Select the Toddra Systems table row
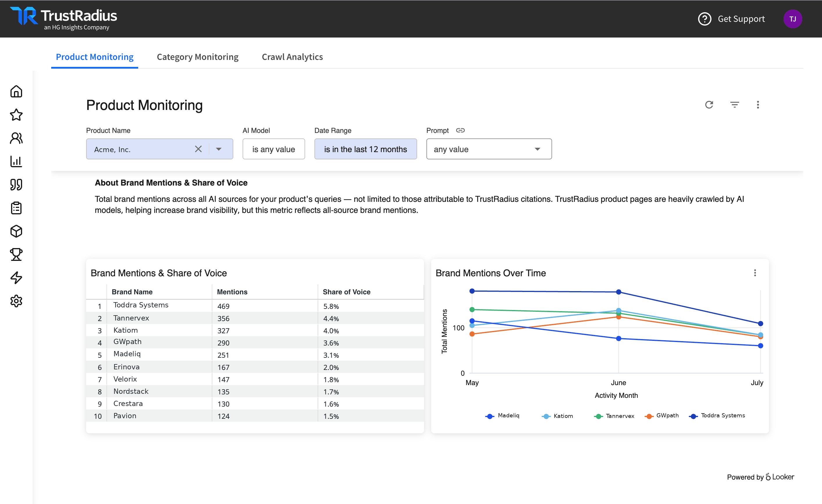 point(255,306)
